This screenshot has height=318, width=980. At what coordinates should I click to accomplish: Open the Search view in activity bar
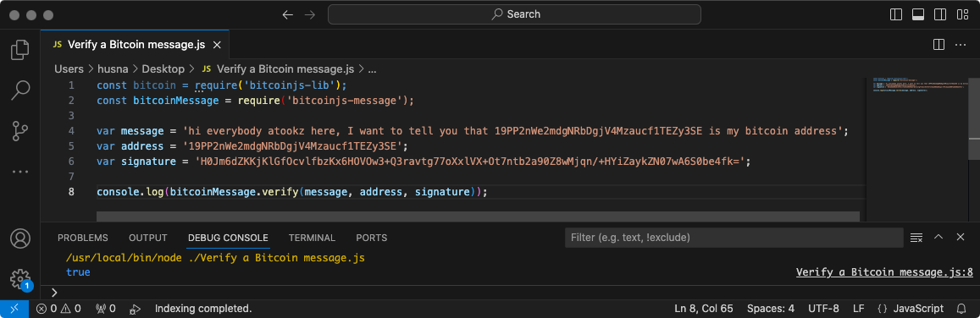[x=20, y=90]
